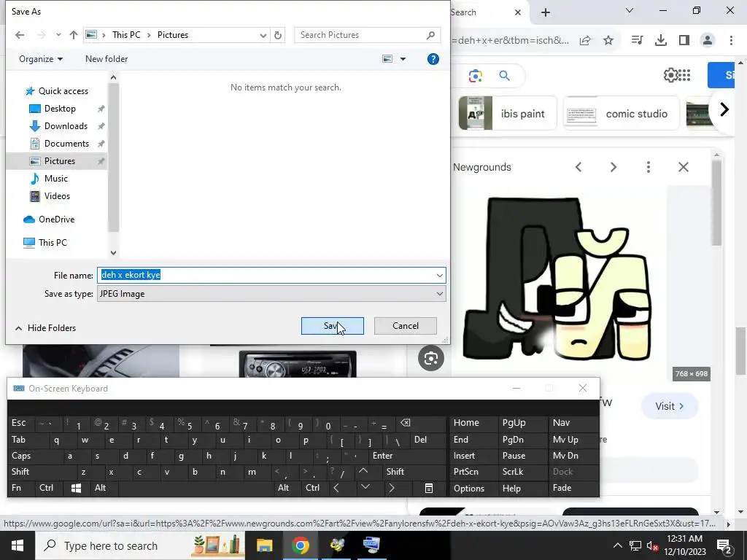Open Downloads folder in navigation pane
The height and width of the screenshot is (560, 747).
pyautogui.click(x=66, y=126)
